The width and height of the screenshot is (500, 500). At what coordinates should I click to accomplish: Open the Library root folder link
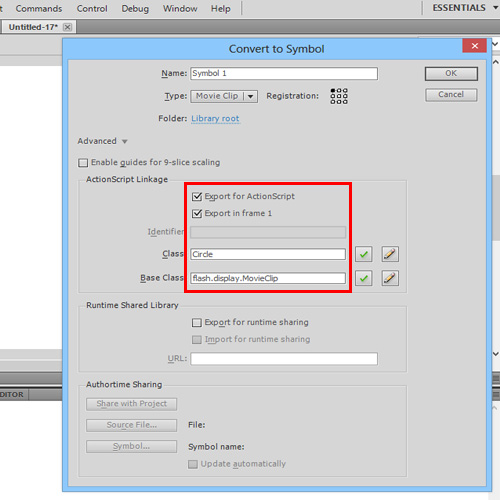pos(215,119)
